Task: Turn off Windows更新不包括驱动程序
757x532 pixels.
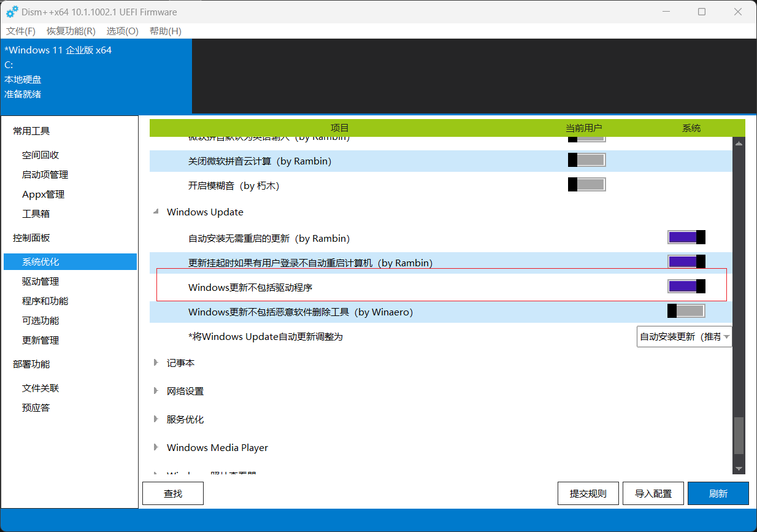Action: click(686, 285)
